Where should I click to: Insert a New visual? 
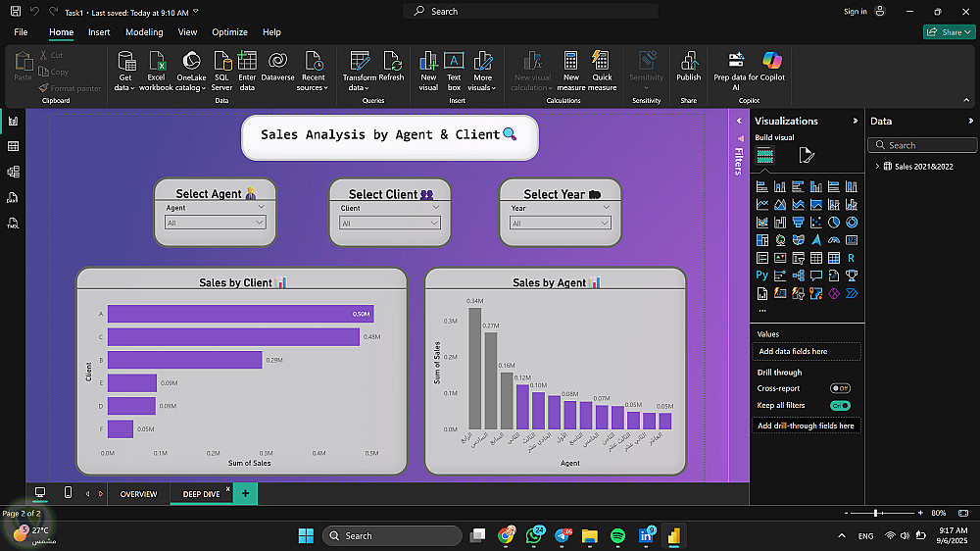[x=428, y=71]
